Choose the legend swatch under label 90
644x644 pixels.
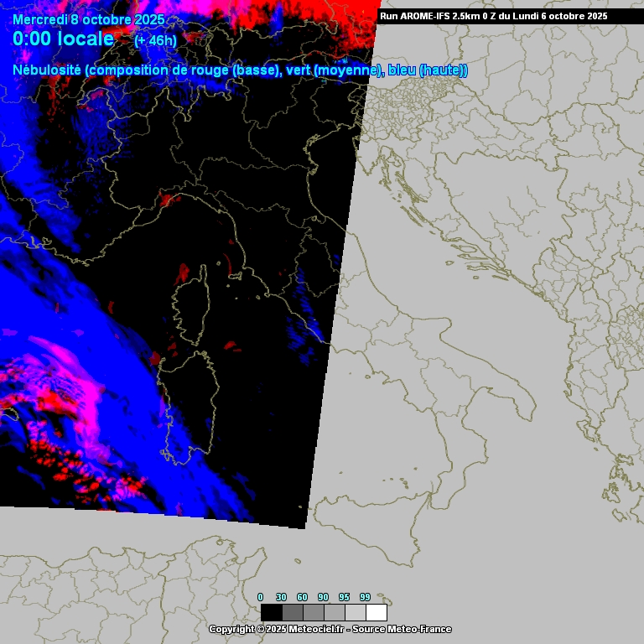point(334,612)
